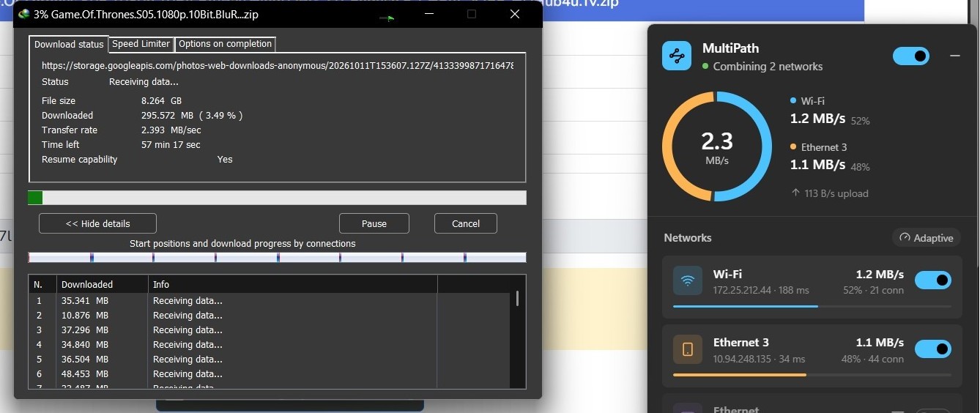Click the download window's title bar icon
The width and height of the screenshot is (980, 413).
[24, 14]
